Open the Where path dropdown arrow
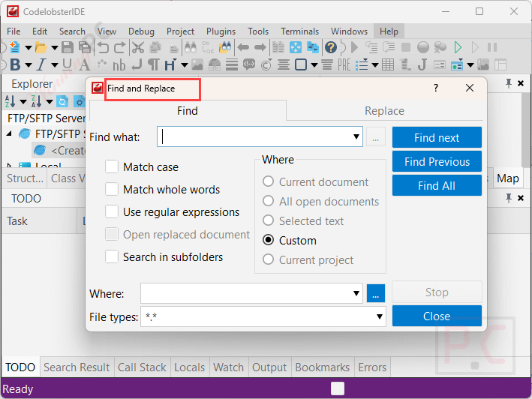 356,293
